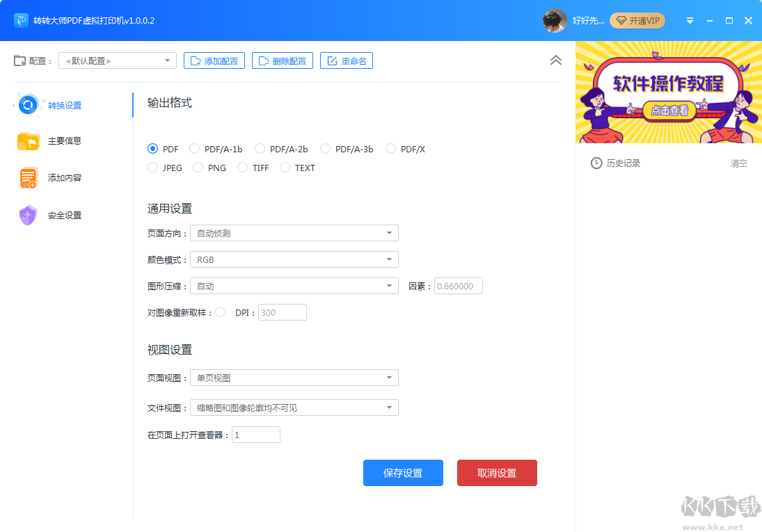Open the 文件视图 dropdown
762x532 pixels.
(294, 407)
